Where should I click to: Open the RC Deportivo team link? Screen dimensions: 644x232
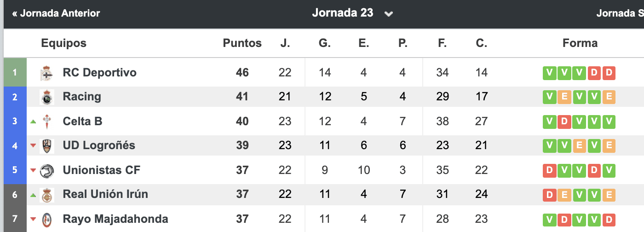99,73
